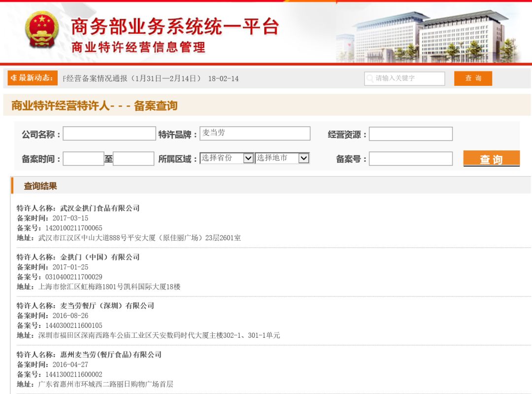Click the filing date 2017-01-25
The image size is (532, 394).
pyautogui.click(x=70, y=267)
